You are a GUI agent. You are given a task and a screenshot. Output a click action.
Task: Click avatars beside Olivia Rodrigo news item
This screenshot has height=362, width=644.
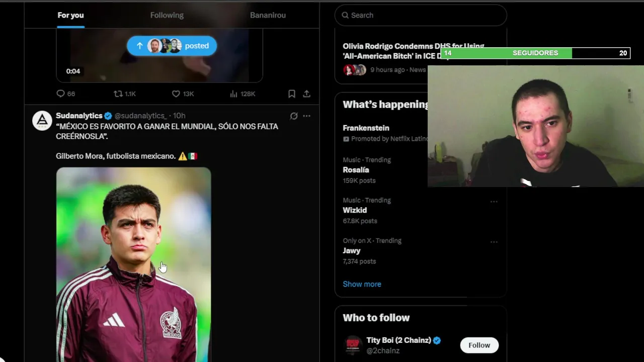[x=355, y=70]
